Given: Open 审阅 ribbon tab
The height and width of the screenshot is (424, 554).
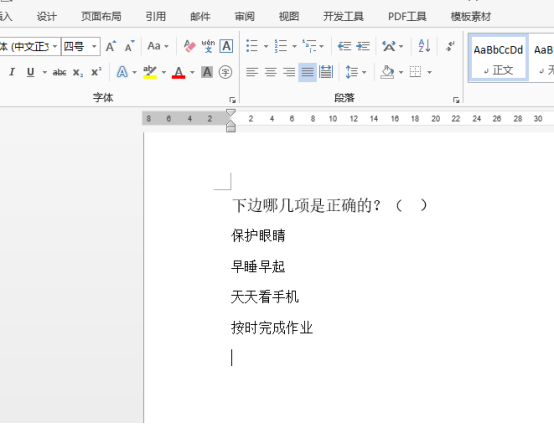Looking at the screenshot, I should [x=244, y=17].
